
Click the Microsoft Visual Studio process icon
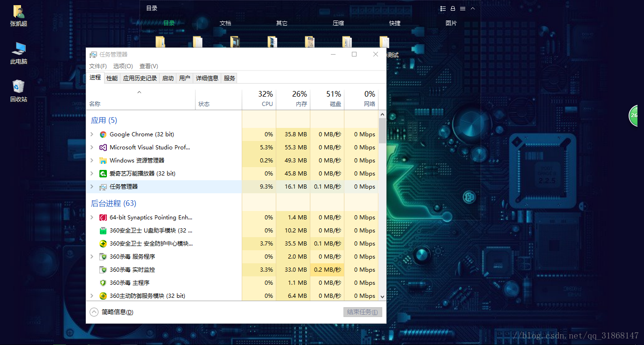click(x=103, y=148)
